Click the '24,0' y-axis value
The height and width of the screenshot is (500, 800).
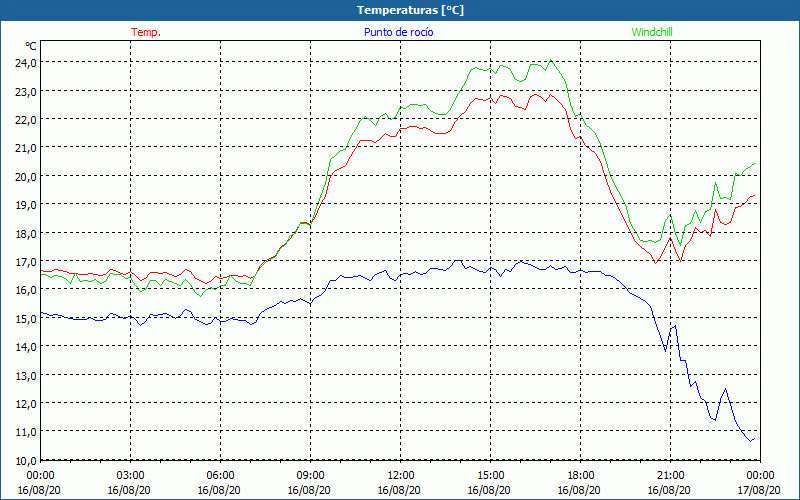[x=26, y=63]
